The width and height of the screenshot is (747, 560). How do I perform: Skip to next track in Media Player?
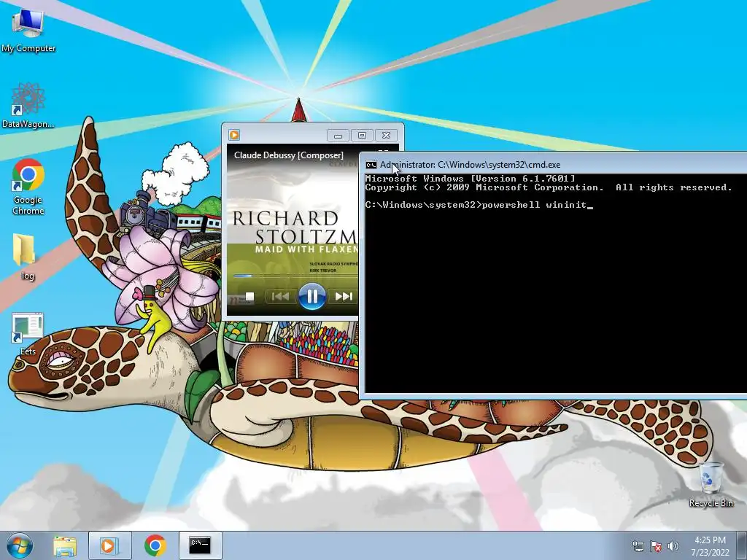point(343,297)
